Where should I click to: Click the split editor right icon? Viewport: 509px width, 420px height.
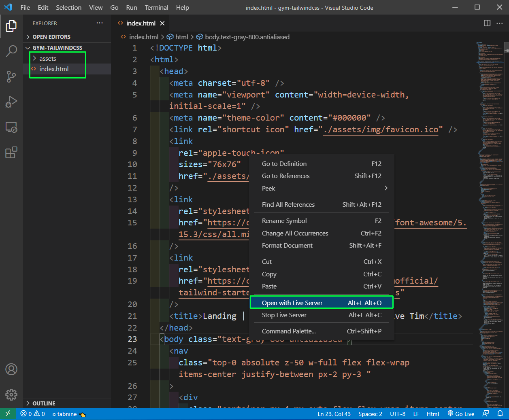[487, 23]
